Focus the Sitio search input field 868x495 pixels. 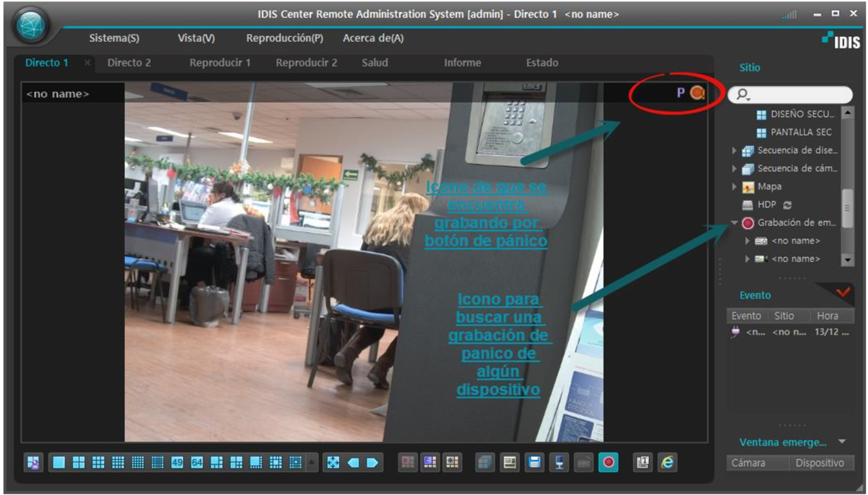point(790,95)
